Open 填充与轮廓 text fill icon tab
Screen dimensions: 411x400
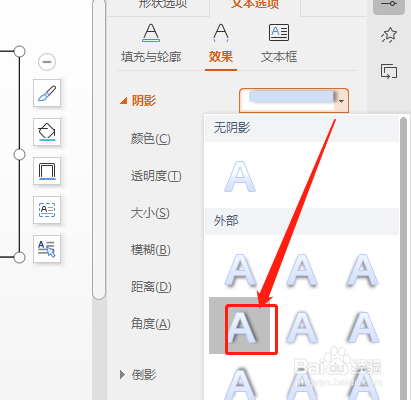point(151,44)
